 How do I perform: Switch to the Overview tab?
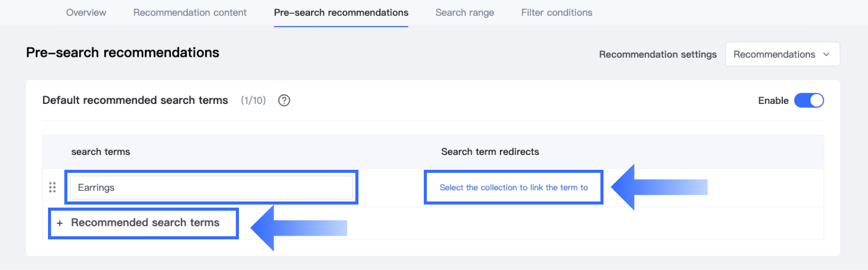[x=86, y=13]
